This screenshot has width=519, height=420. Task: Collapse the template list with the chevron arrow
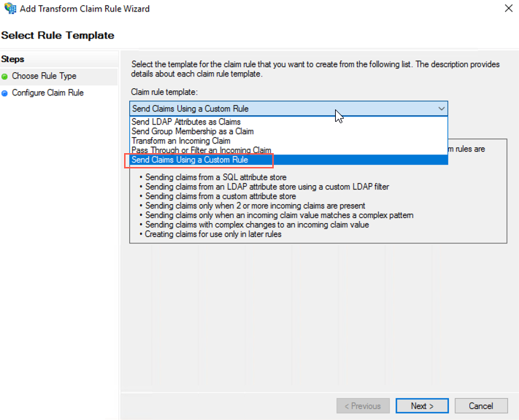(441, 109)
